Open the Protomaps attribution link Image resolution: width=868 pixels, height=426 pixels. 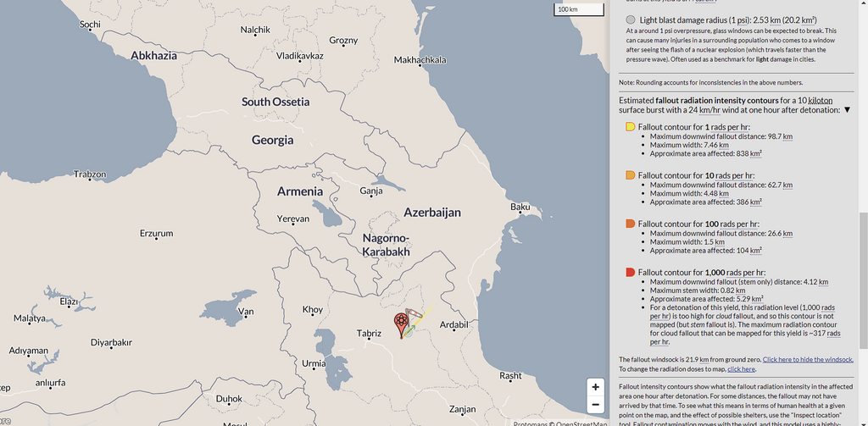pos(531,423)
